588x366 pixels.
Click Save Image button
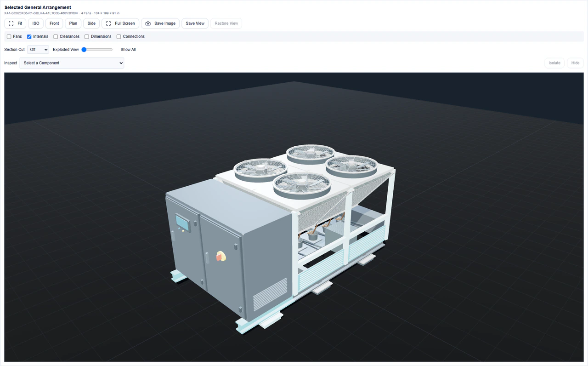[160, 23]
